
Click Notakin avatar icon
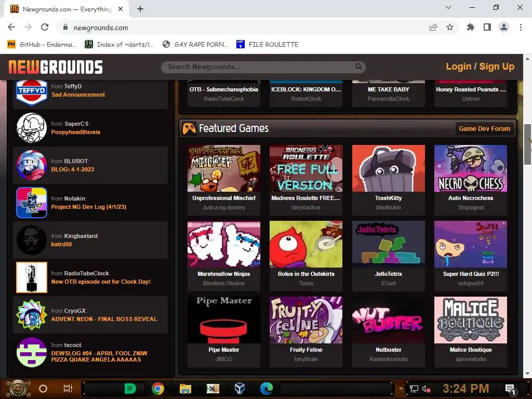pos(32,203)
